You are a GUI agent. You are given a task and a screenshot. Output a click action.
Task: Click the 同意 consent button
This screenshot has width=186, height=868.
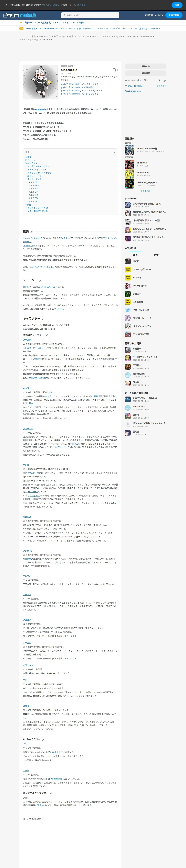(177, 5)
